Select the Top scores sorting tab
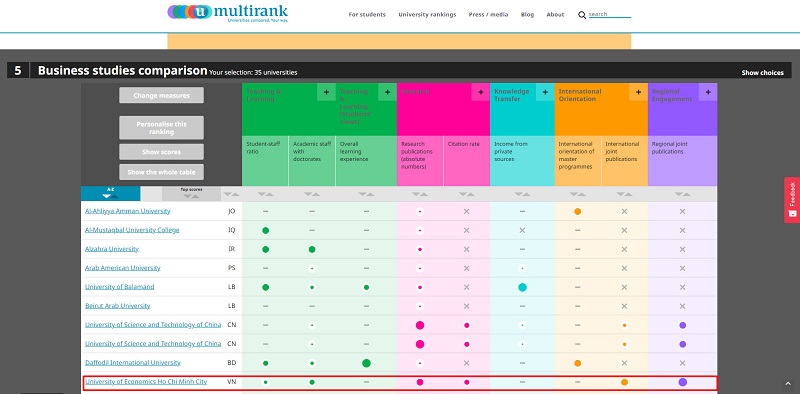 191,193
